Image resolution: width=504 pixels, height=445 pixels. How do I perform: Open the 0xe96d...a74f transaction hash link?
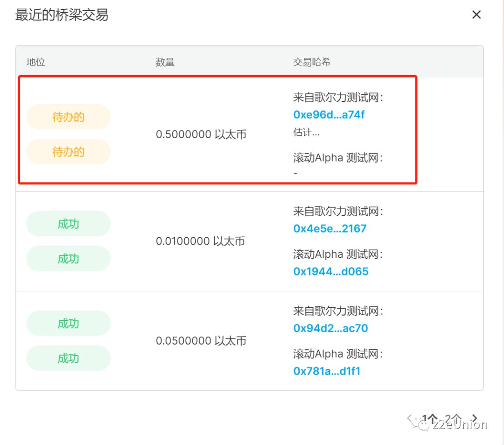tap(329, 114)
